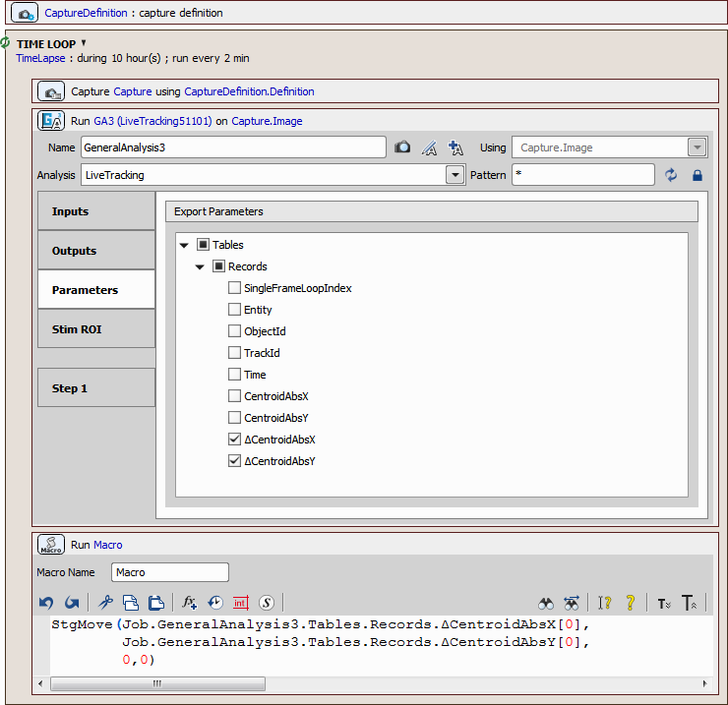Click the GA3 (LiveTracking51101) link
728x705 pixels.
[x=152, y=121]
